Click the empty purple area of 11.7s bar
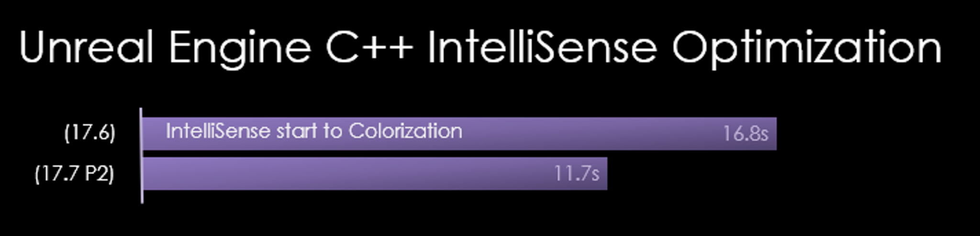The width and height of the screenshot is (980, 236). (335, 173)
